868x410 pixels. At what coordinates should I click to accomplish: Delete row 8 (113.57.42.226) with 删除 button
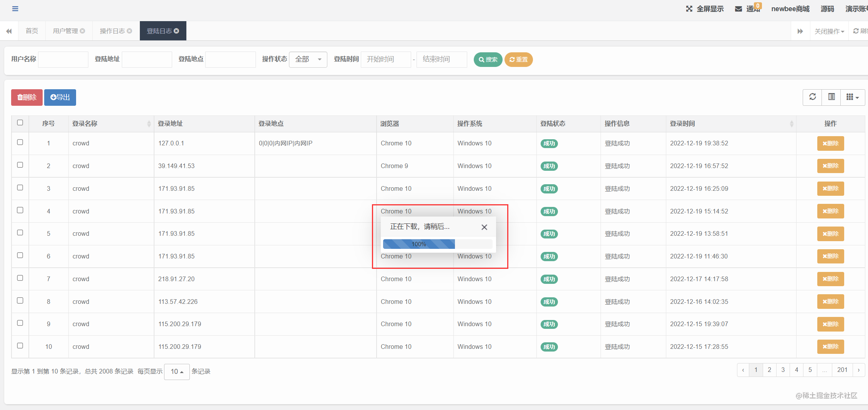point(830,302)
